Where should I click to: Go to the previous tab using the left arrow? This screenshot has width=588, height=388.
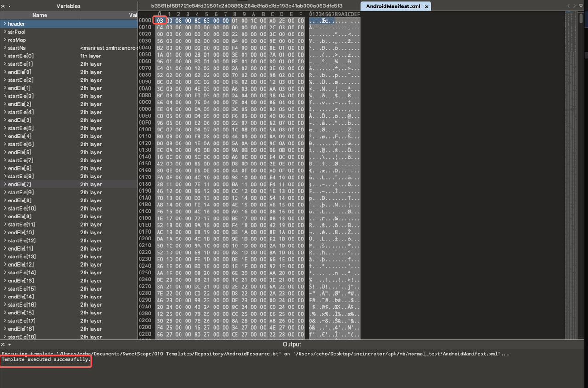pos(569,6)
